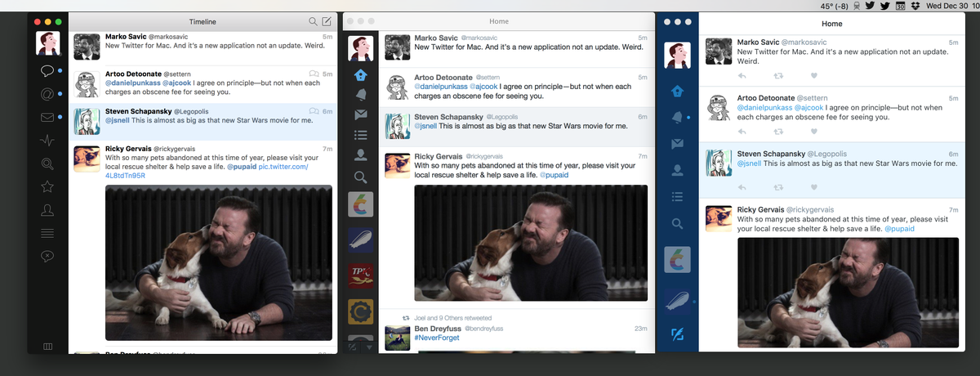The width and height of the screenshot is (980, 376).
Task: Select Home icon in middle Twitter window sidebar
Action: click(360, 74)
